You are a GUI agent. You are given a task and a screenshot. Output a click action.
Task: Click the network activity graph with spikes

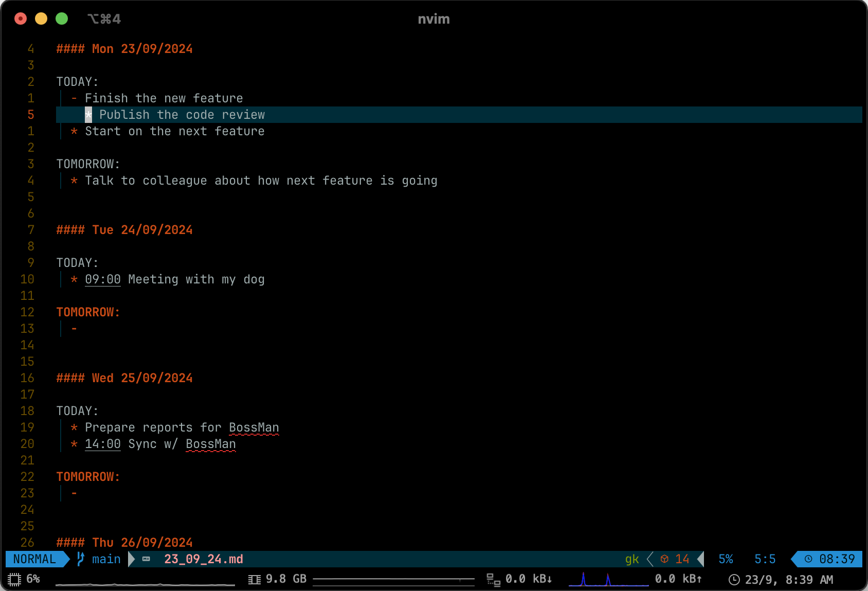pyautogui.click(x=608, y=579)
